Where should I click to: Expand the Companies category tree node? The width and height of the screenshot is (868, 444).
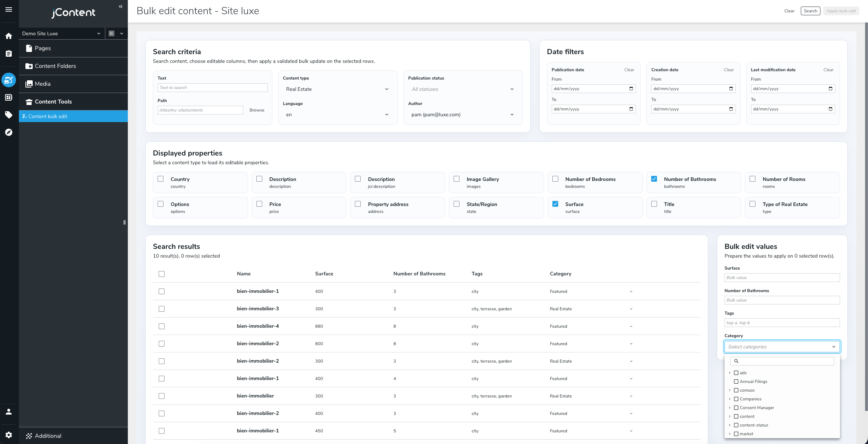[x=729, y=399]
